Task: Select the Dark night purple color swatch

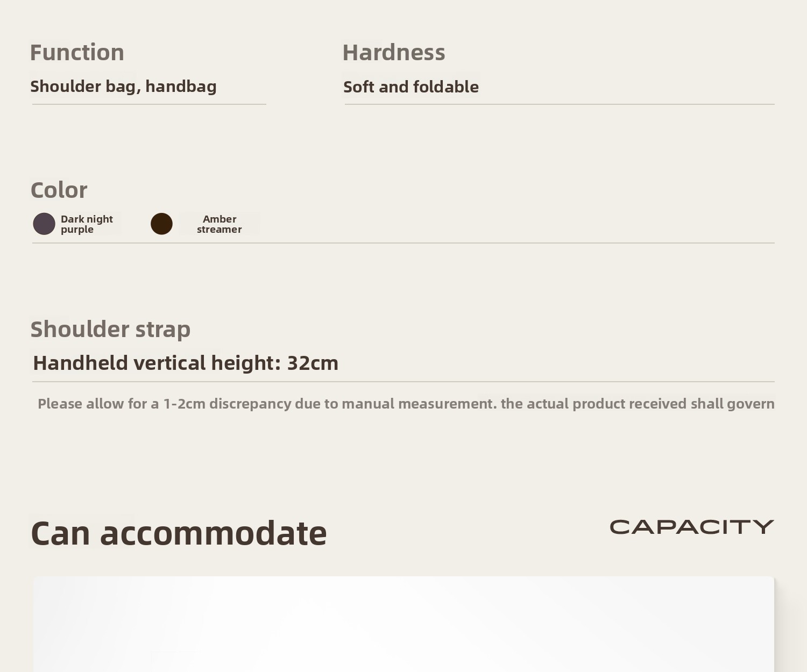Action: click(x=44, y=224)
